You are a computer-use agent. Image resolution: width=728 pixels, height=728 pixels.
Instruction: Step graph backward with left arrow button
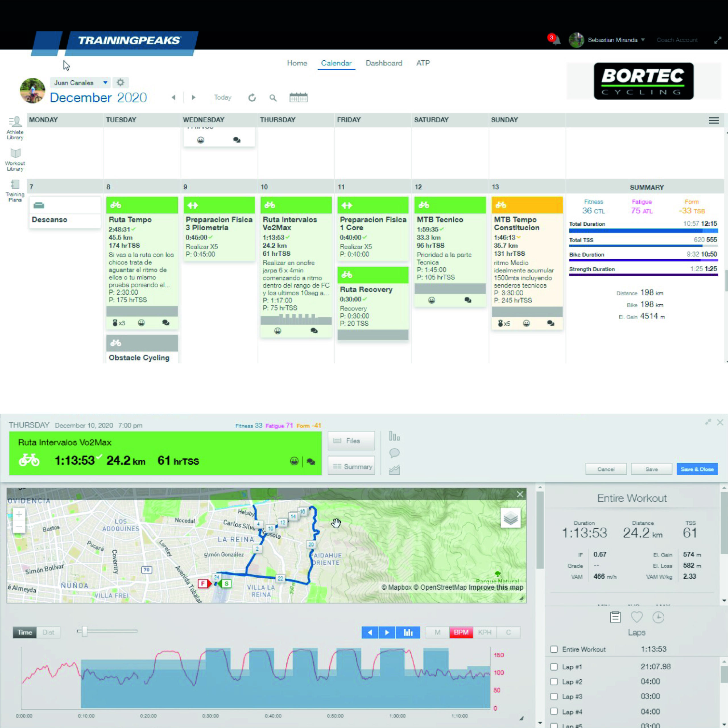pyautogui.click(x=370, y=632)
